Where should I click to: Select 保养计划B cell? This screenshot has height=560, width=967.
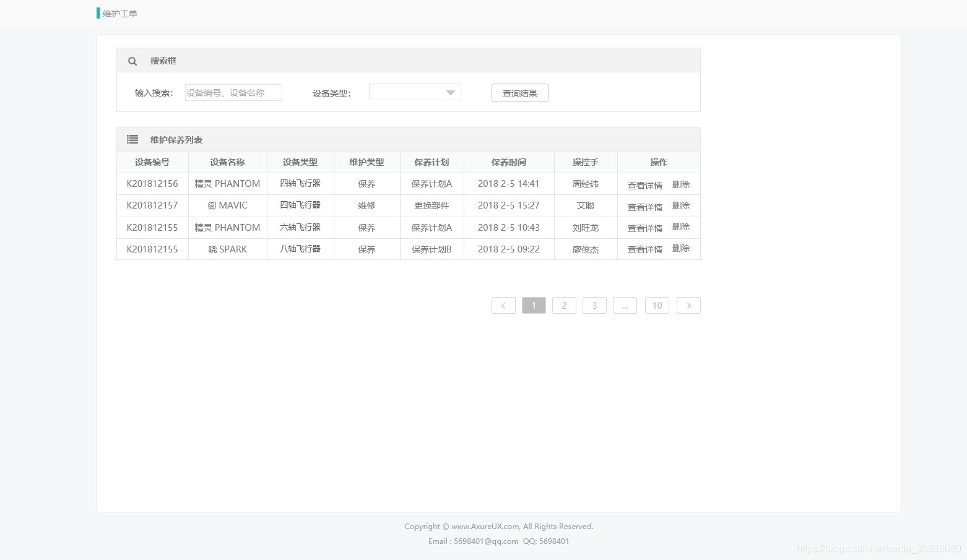coord(431,249)
